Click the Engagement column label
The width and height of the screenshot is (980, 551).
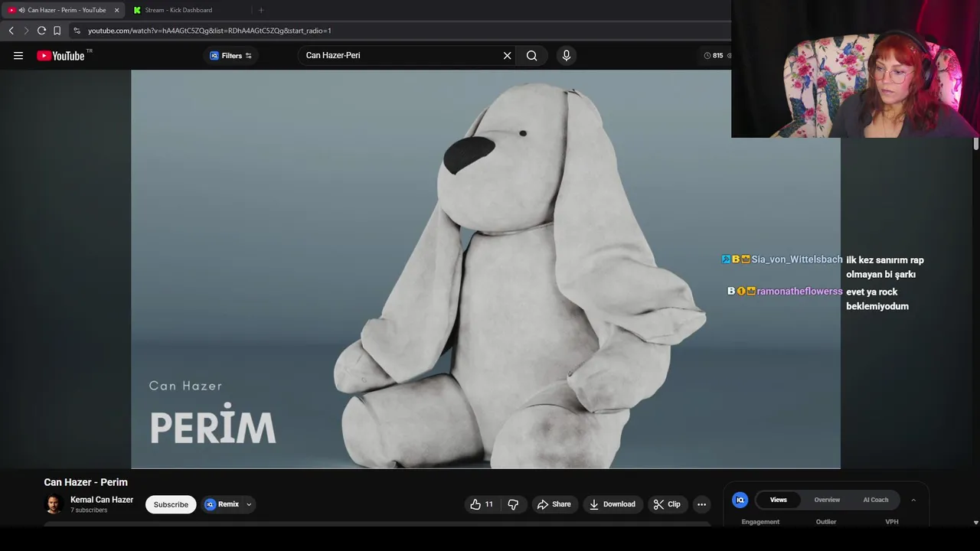760,522
